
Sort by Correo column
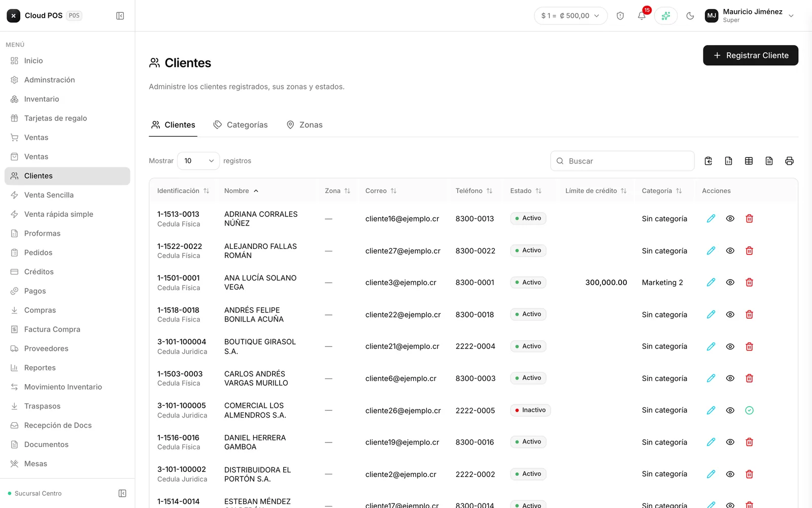[381, 191]
